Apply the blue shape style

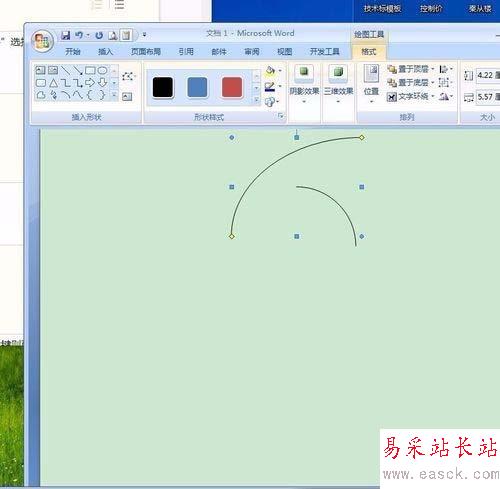197,87
